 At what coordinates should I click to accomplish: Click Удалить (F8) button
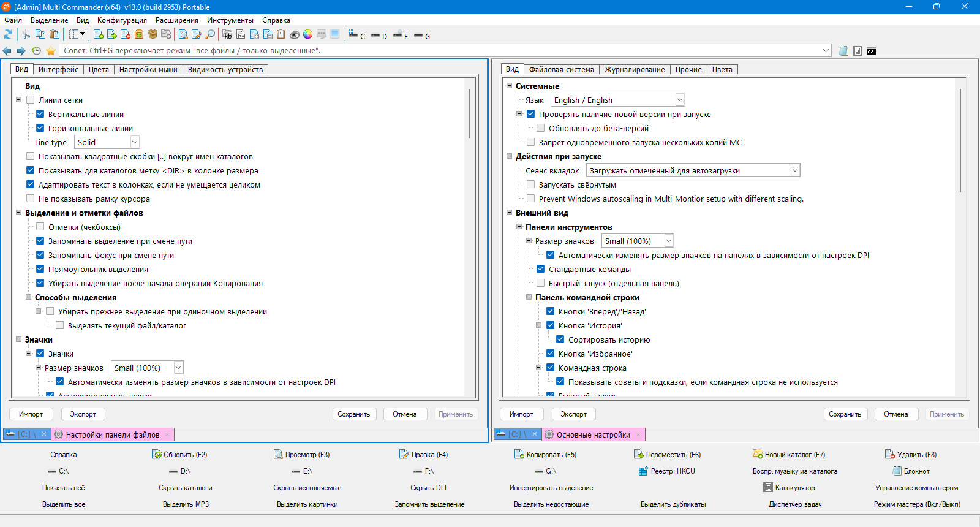click(x=911, y=455)
